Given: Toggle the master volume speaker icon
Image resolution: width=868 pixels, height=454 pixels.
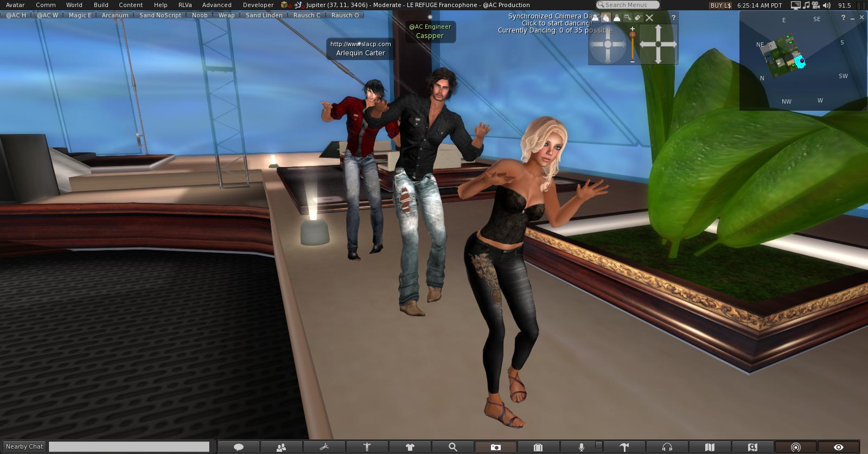Looking at the screenshot, I should 826,5.
